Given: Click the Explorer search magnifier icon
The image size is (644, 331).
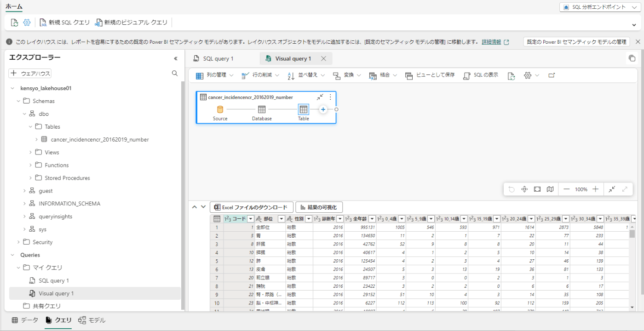Looking at the screenshot, I should (x=175, y=73).
